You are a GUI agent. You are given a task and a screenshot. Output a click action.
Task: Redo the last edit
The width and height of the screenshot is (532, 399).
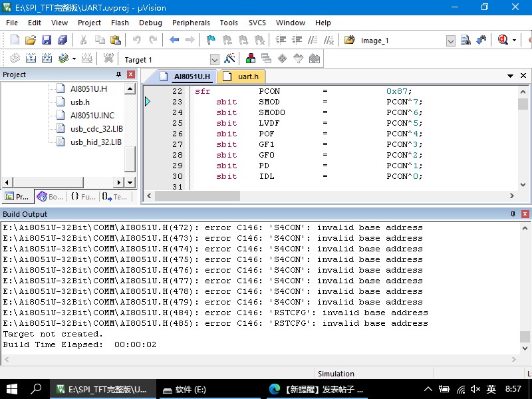click(x=153, y=40)
